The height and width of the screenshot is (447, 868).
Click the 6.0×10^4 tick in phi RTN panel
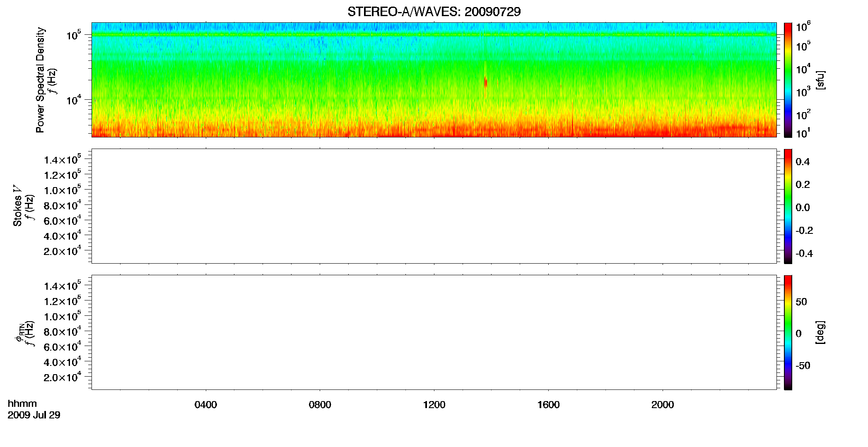[63, 346]
